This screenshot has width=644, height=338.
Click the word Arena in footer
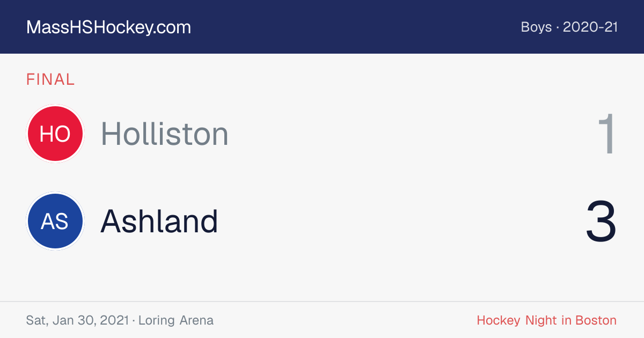tap(196, 320)
